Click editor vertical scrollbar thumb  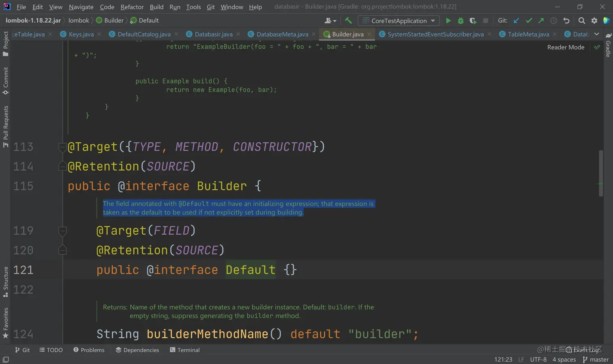coord(601,173)
